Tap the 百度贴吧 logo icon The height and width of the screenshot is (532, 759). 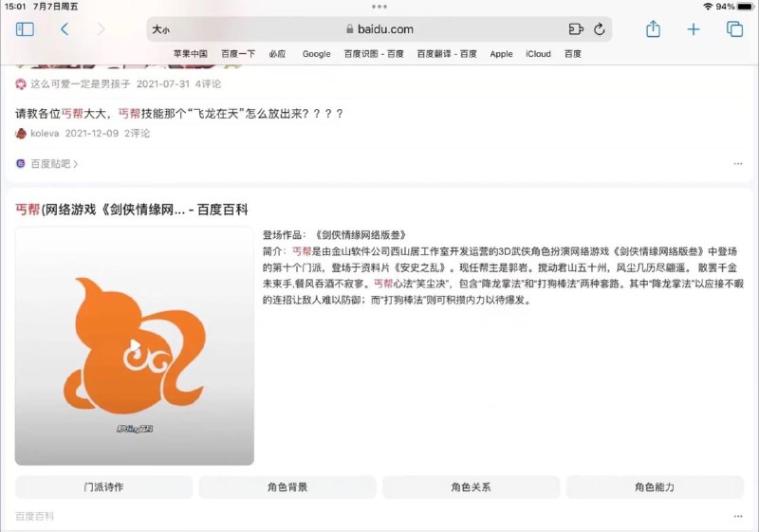[21, 164]
